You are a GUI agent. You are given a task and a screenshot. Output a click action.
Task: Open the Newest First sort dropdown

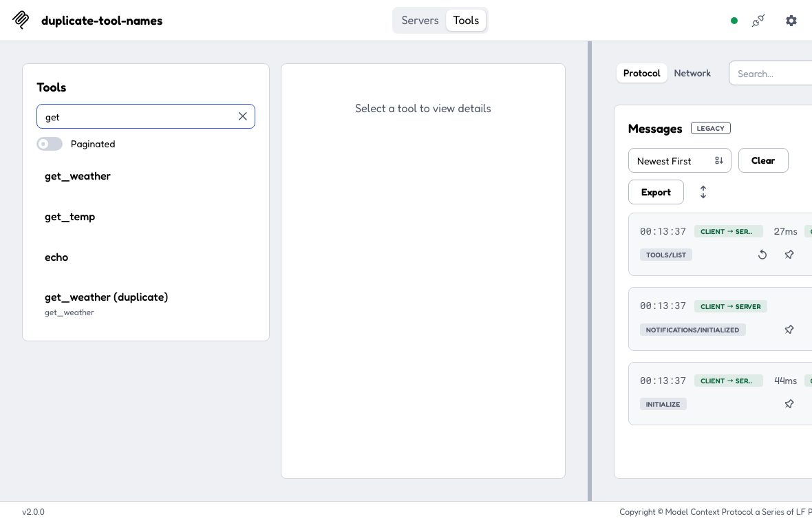coord(679,160)
